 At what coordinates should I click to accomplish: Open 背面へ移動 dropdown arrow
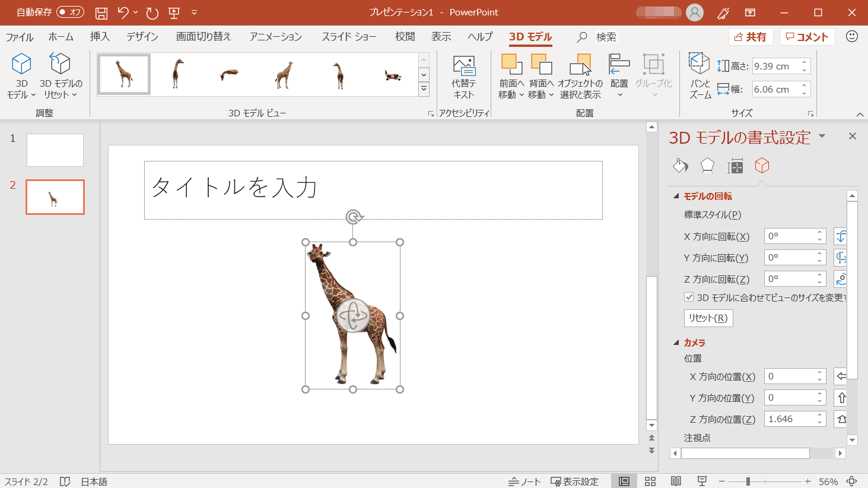[551, 95]
